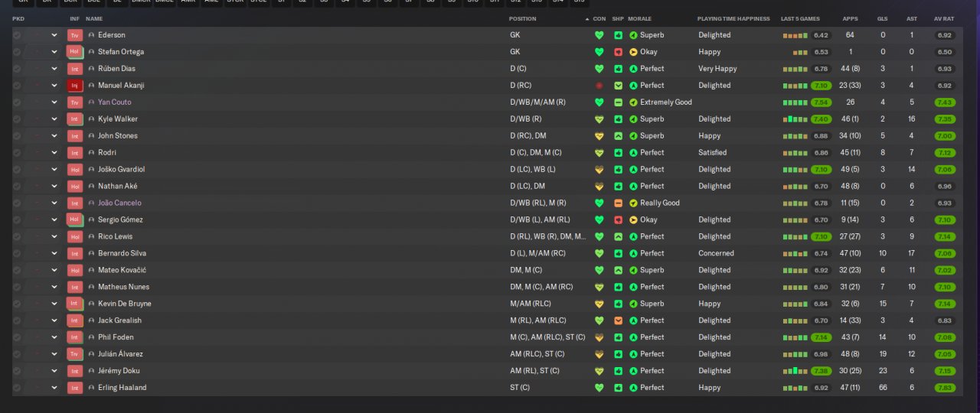Open Bernardo Silva's player profile link
The image size is (980, 413).
click(122, 253)
